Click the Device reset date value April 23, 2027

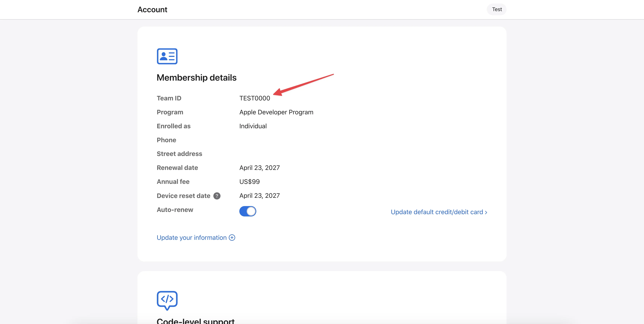(259, 196)
